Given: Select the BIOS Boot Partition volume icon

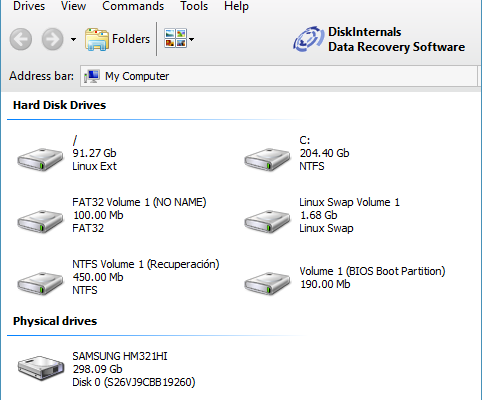Looking at the screenshot, I should [x=267, y=283].
